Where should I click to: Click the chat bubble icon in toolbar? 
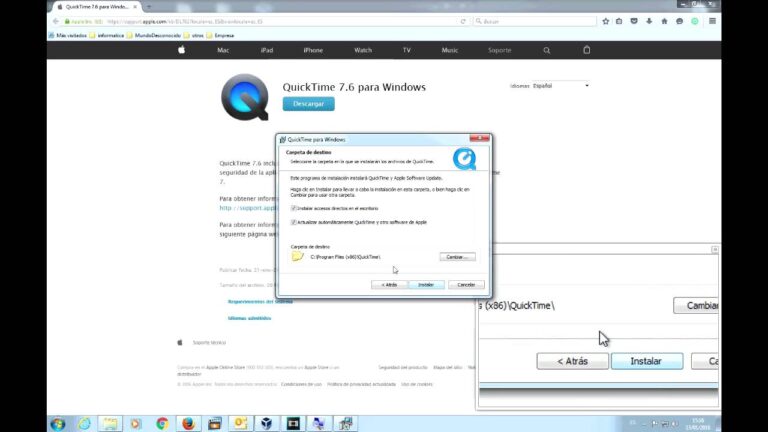(679, 21)
